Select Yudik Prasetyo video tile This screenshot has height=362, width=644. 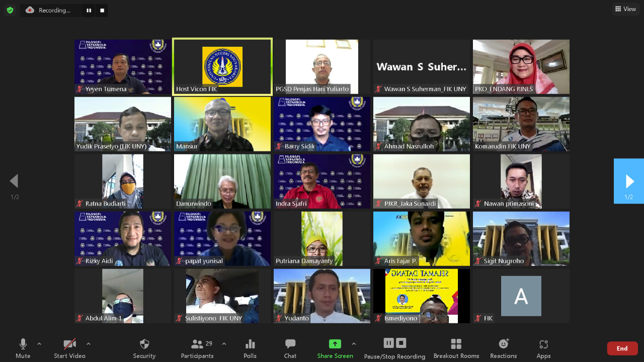123,124
